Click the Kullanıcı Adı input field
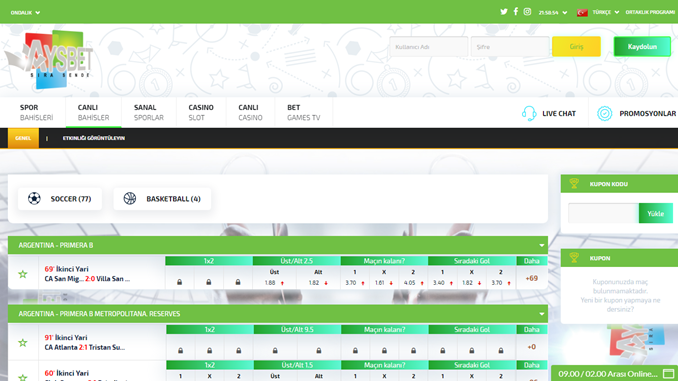 tap(428, 47)
